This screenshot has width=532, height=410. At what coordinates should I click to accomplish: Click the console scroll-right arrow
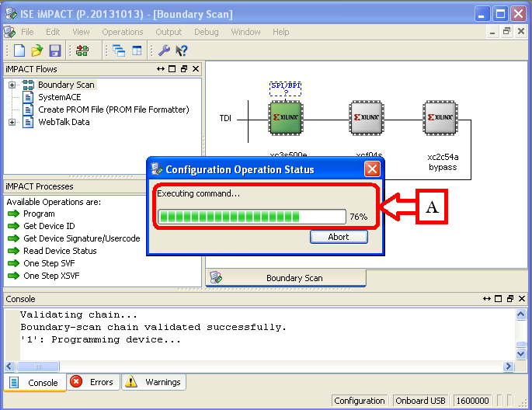[x=508, y=367]
